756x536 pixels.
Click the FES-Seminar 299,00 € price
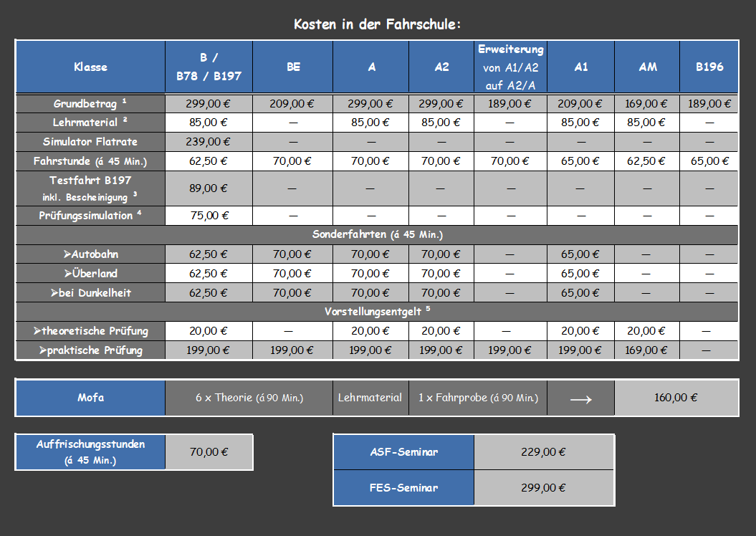[x=542, y=487]
